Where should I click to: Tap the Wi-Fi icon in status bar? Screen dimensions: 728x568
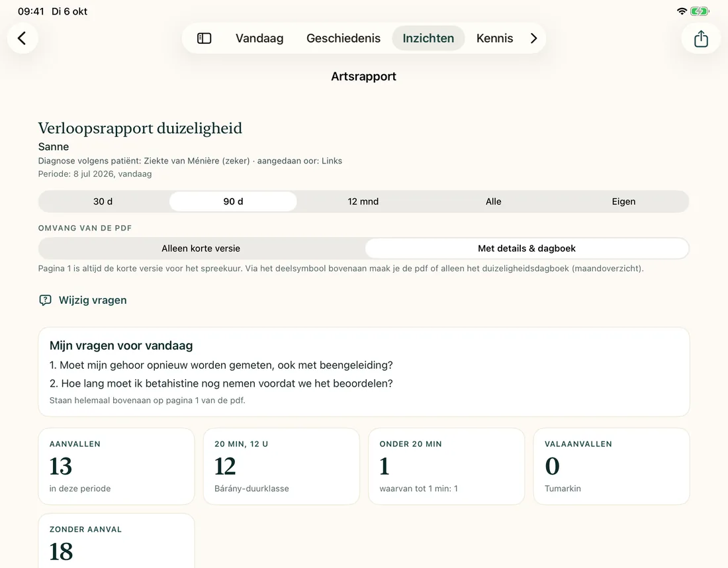click(682, 11)
